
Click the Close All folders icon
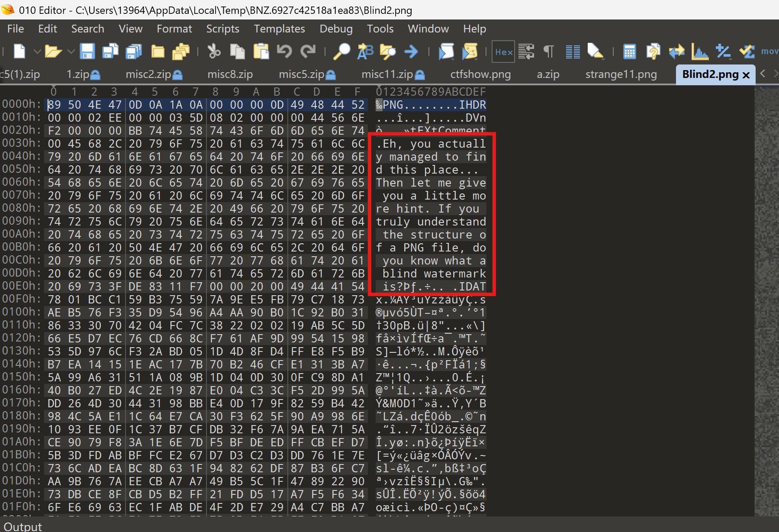180,52
